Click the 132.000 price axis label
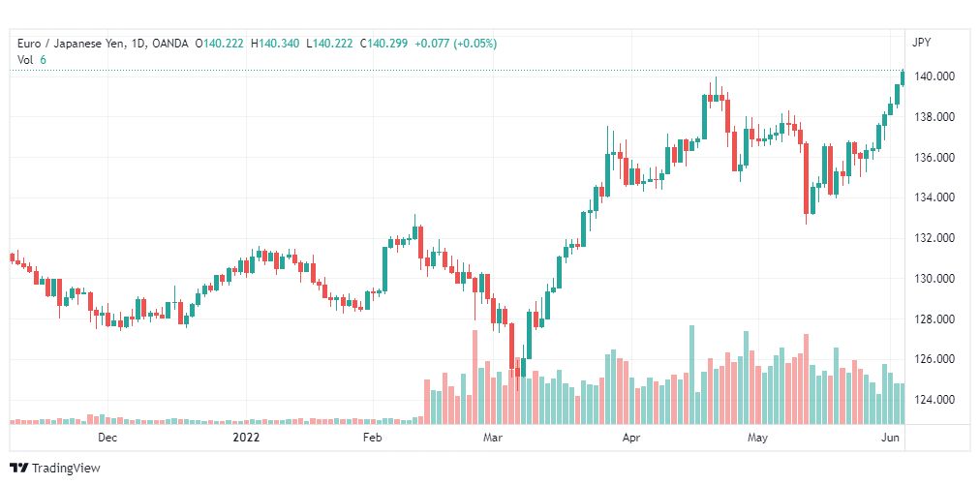Viewport: 980px width, 485px height. [x=934, y=238]
